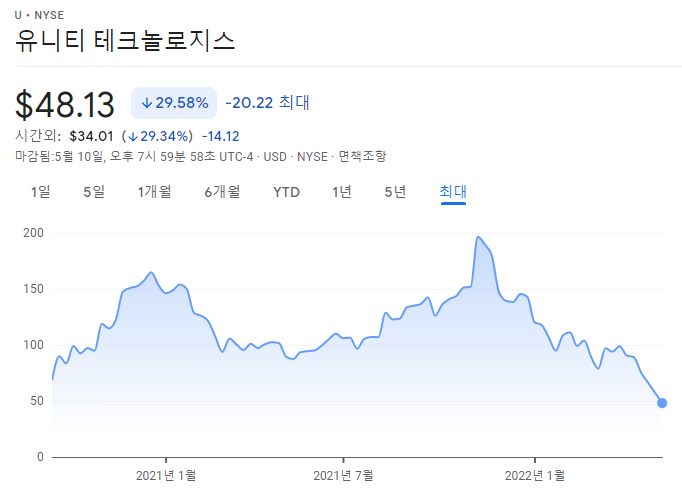Switch to the 1개월 chart range
Screen dimensions: 682x492
[x=154, y=192]
